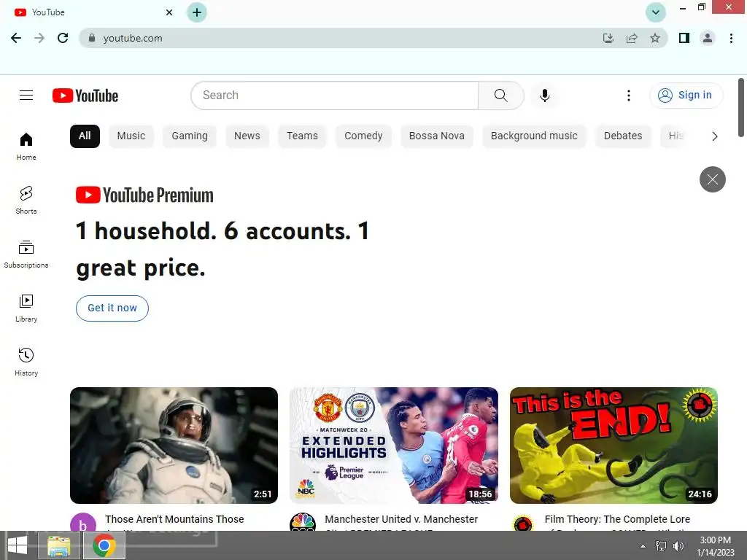This screenshot has height=560, width=747.
Task: Select the News filter chip
Action: pos(247,136)
